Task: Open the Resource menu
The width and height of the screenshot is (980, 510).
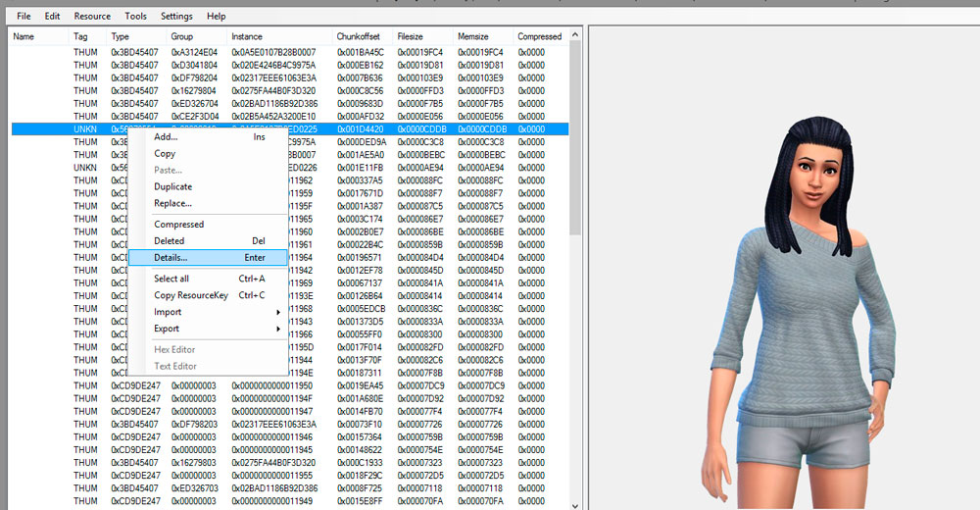Action: coord(92,16)
